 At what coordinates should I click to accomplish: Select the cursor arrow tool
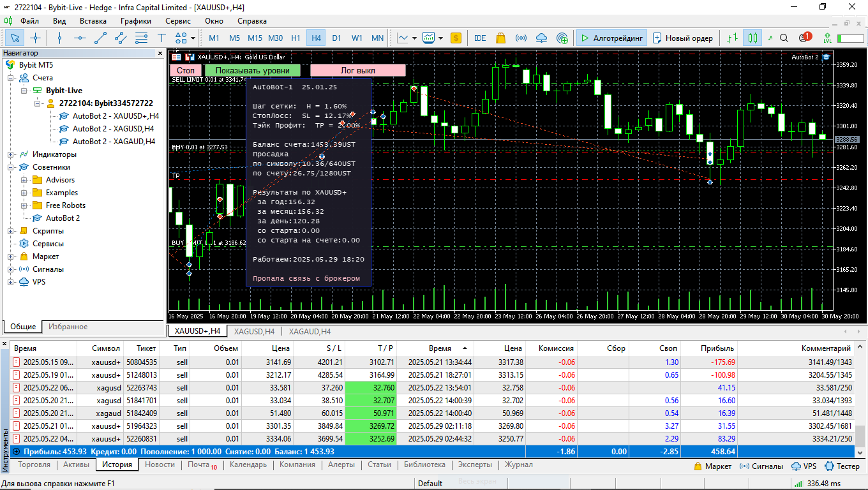tap(16, 38)
